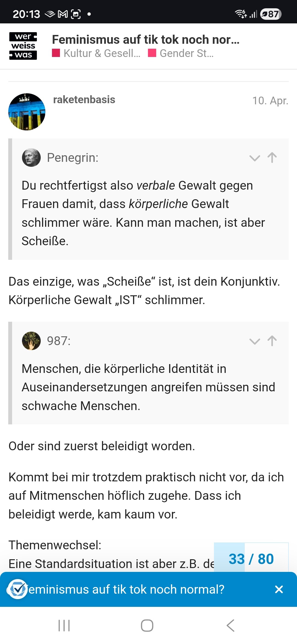Tap the 987 user quote avatar
Screen dimensions: 297x644
(x=31, y=341)
